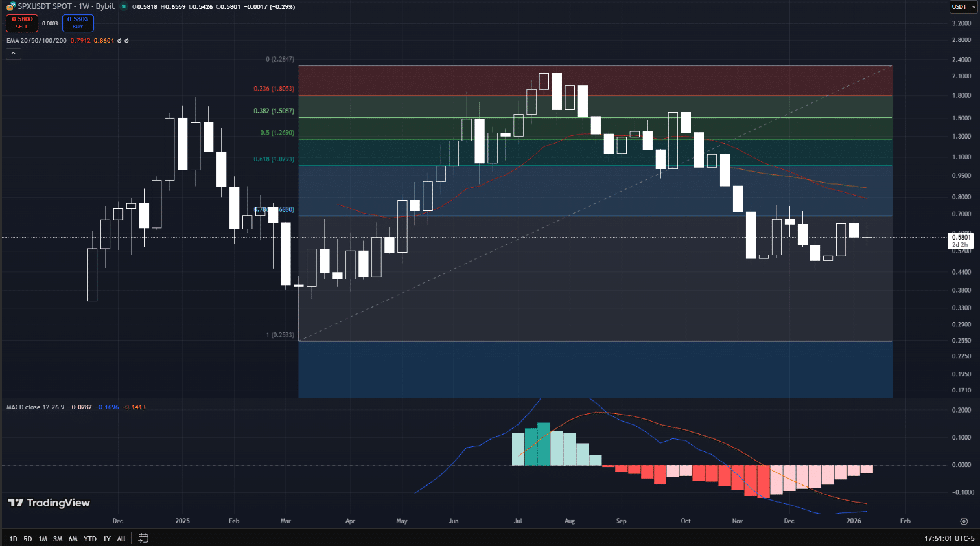
Task: Click the BUY 0.5803 button
Action: click(78, 23)
